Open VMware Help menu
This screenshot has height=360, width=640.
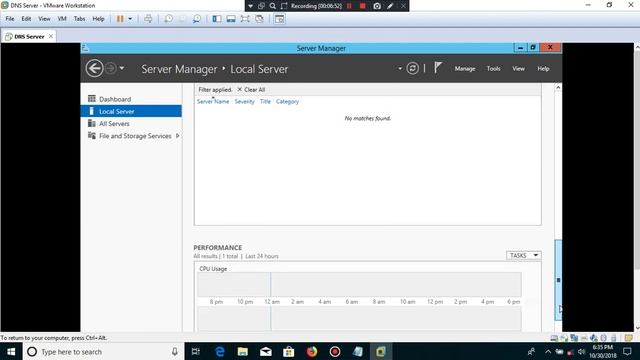coord(98,19)
